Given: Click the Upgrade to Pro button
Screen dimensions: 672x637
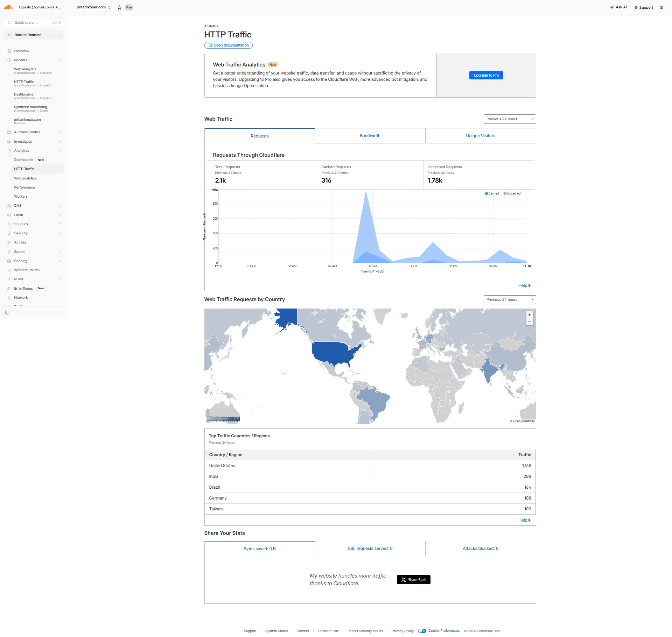Looking at the screenshot, I should click(486, 75).
